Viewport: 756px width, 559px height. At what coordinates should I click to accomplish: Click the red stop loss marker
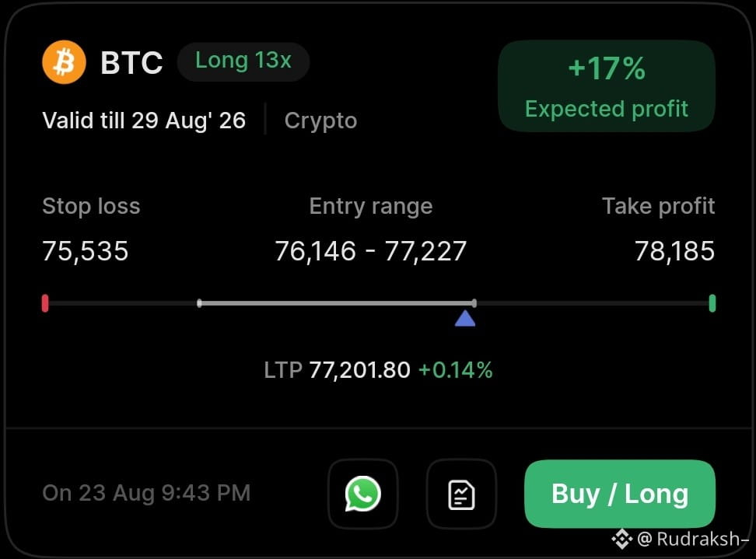(45, 303)
